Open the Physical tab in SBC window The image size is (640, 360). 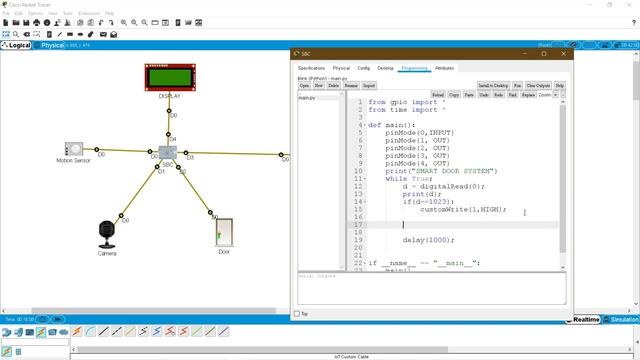(x=341, y=68)
